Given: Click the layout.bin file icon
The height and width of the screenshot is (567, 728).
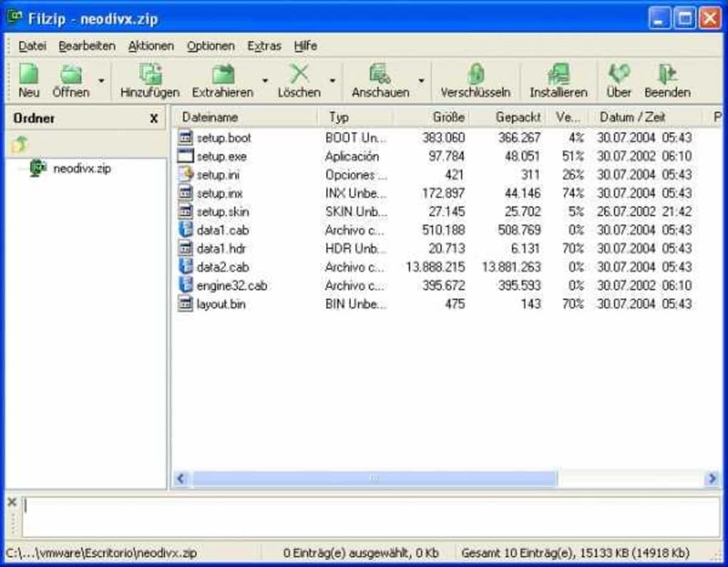Looking at the screenshot, I should 186,303.
